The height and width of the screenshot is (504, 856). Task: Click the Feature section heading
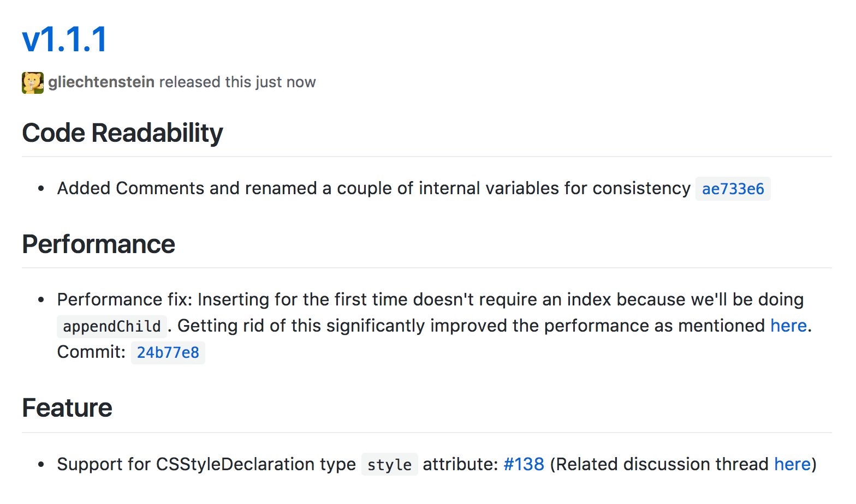click(x=67, y=408)
